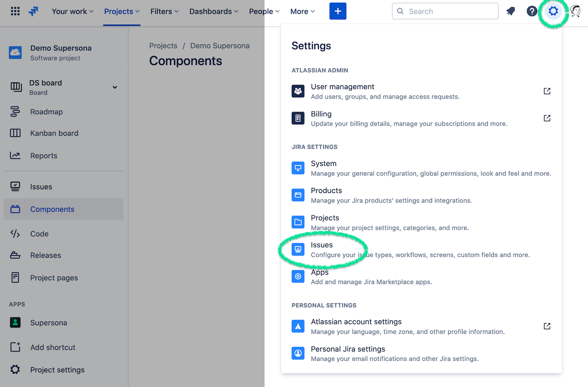Open Personal Jira settings
Viewport: 588px width, 387px height.
[x=348, y=349]
